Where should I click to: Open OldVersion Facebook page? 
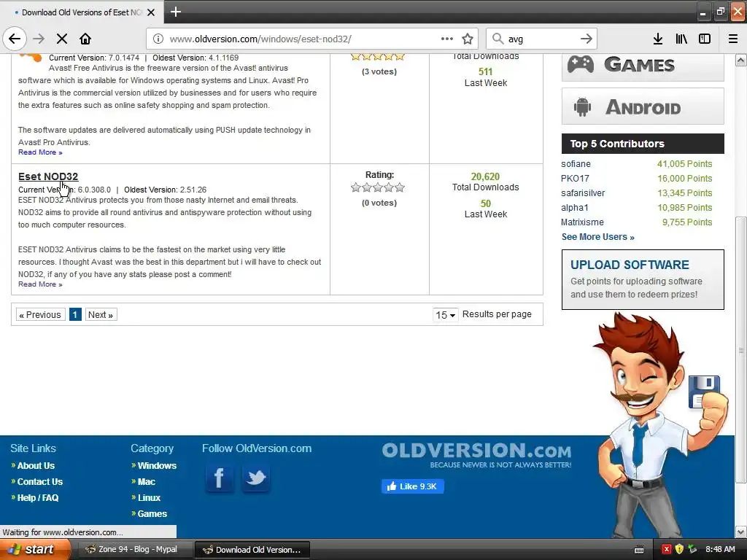point(219,478)
